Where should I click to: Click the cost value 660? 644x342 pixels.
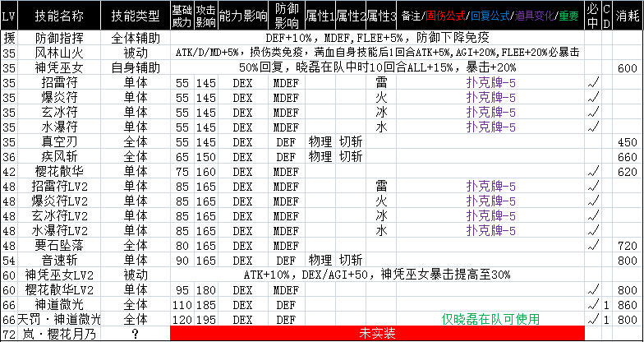point(628,157)
